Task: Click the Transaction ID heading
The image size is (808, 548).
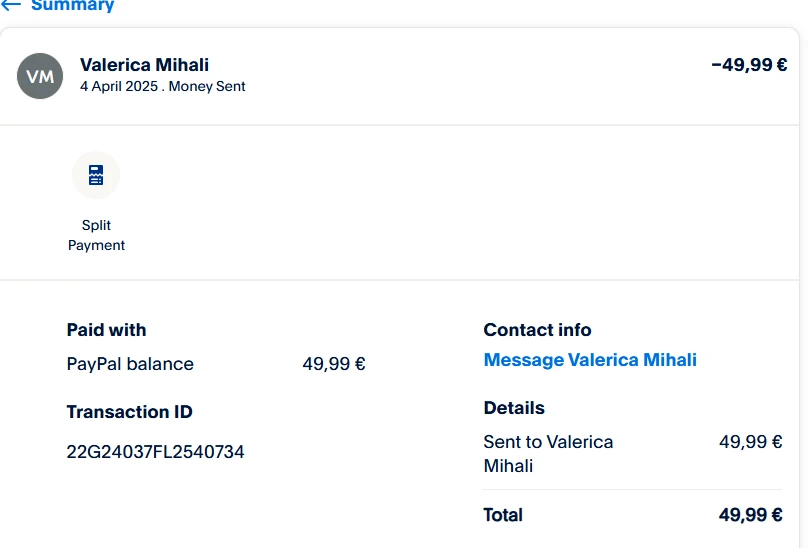Action: (x=129, y=412)
